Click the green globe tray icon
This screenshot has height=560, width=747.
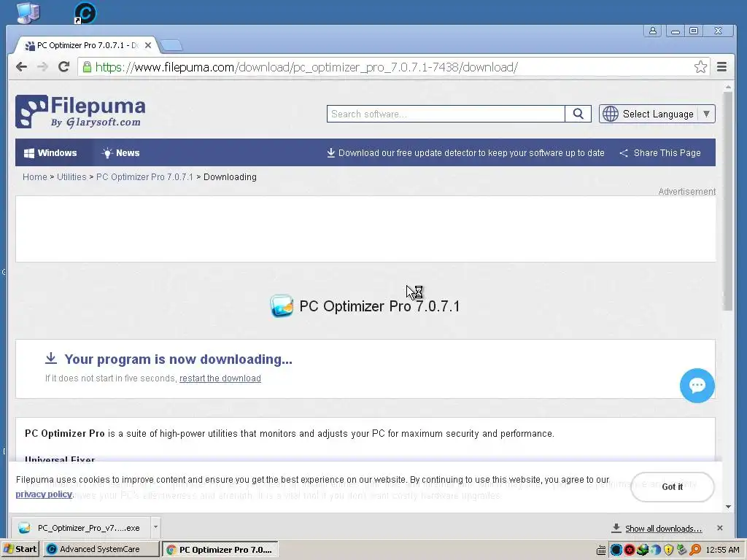[x=643, y=550]
